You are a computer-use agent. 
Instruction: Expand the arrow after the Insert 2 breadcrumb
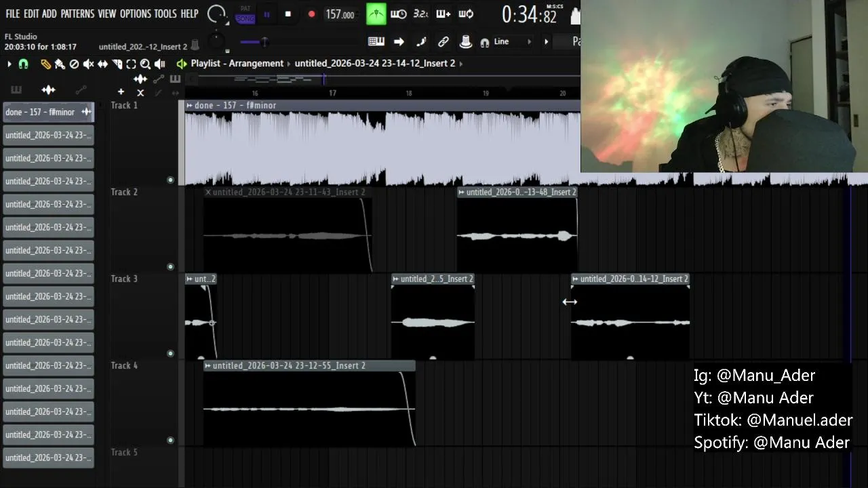[x=461, y=63]
